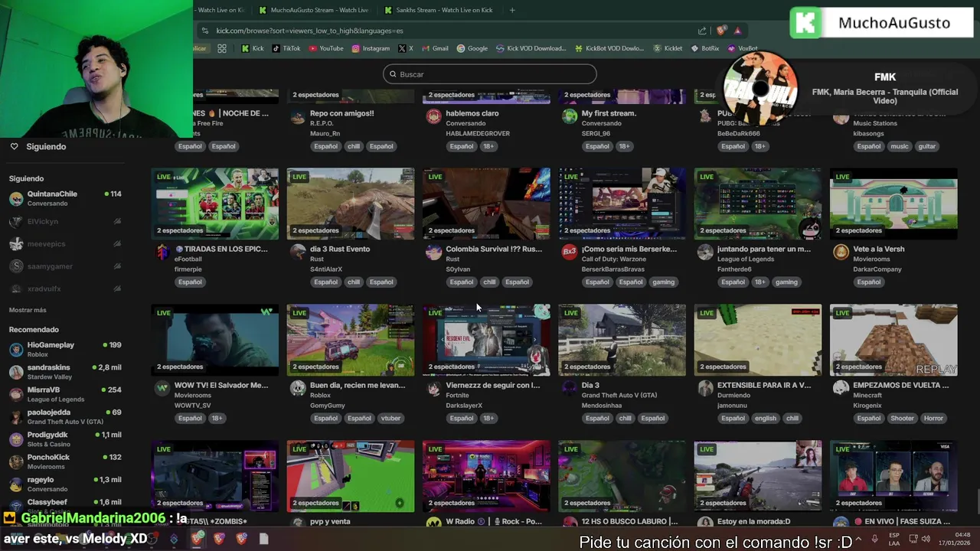Click the file icon in the taskbar
The height and width of the screenshot is (551, 980).
[x=263, y=539]
